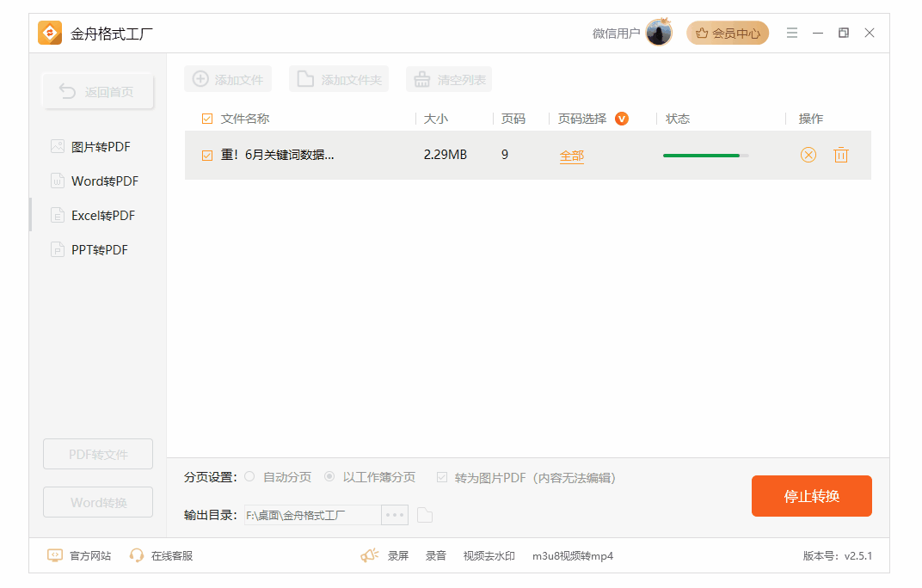Toggle the select-all checkbox beside 文件名称
This screenshot has width=922, height=588.
pyautogui.click(x=206, y=119)
